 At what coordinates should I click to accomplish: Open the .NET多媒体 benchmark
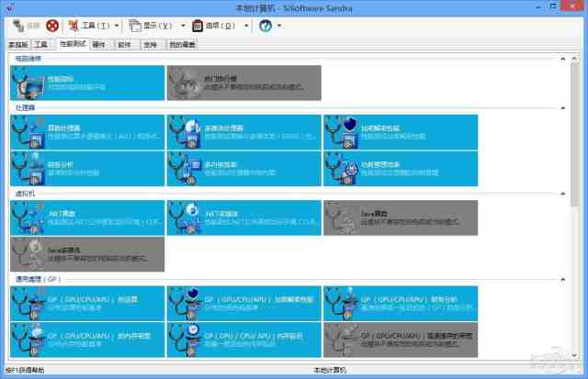tap(243, 217)
